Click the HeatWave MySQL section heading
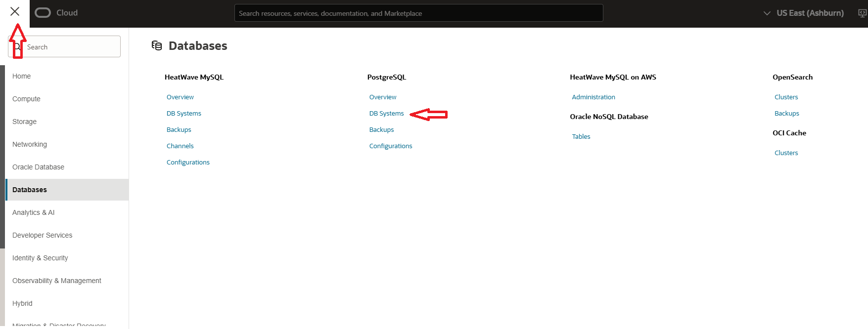 click(x=194, y=78)
